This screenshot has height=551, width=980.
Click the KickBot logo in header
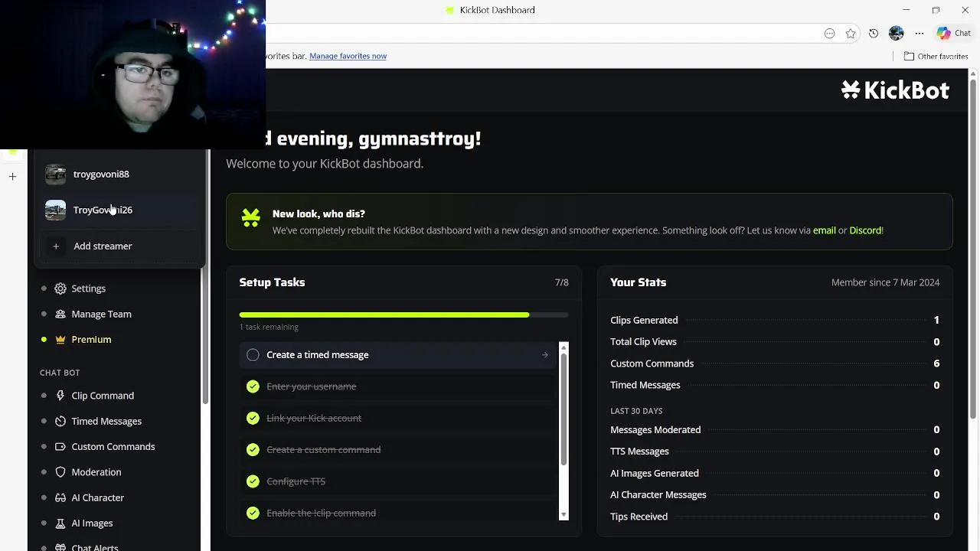[895, 90]
